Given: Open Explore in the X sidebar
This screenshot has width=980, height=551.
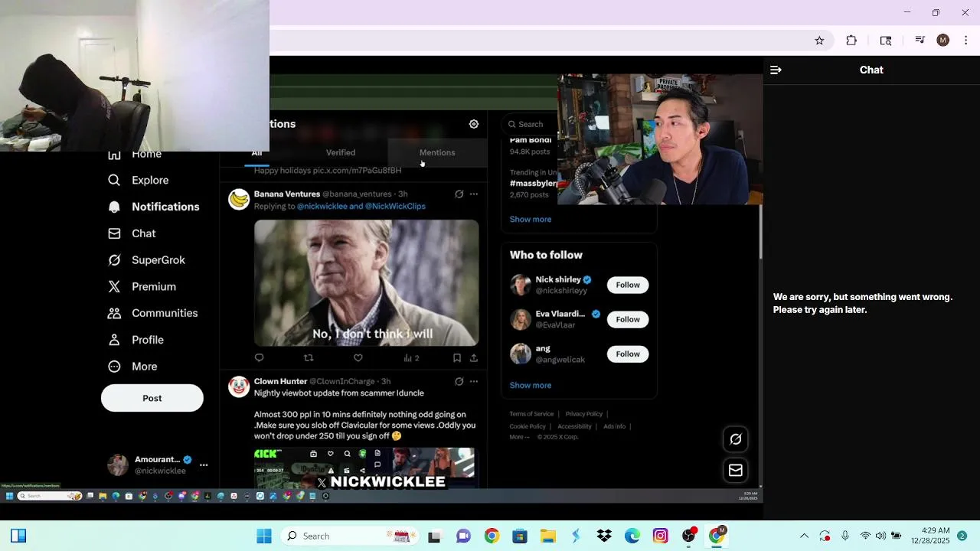Looking at the screenshot, I should click(x=139, y=180).
